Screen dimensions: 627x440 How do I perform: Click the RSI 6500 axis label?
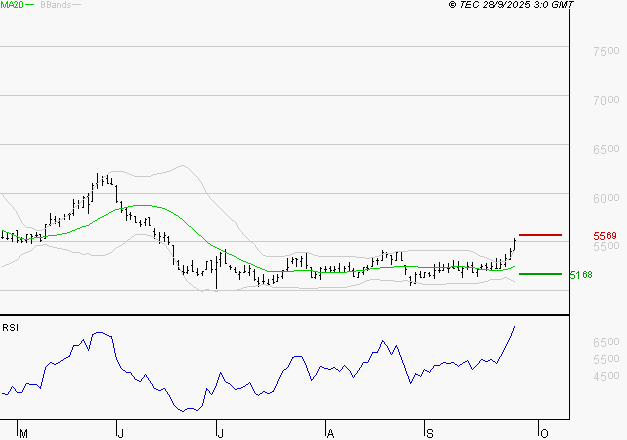tap(604, 343)
